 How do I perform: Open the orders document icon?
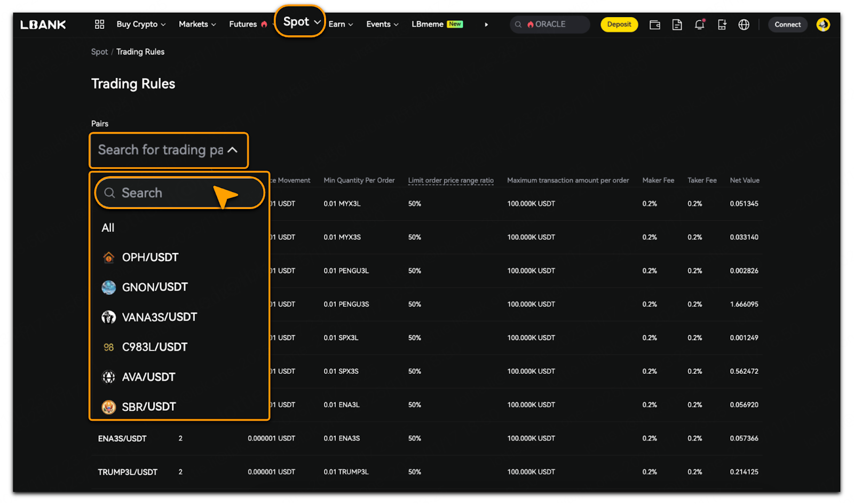[x=677, y=25]
